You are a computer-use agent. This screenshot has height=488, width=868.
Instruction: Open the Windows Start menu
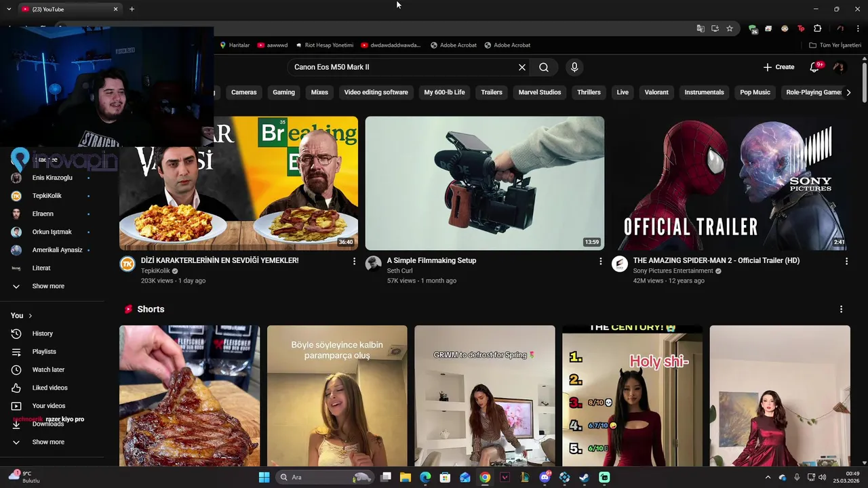pos(264,477)
